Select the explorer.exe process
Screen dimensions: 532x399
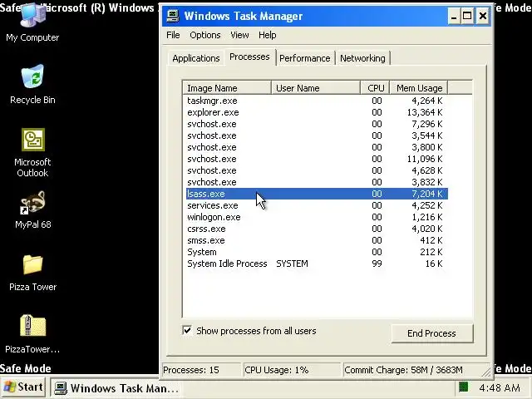click(317, 112)
